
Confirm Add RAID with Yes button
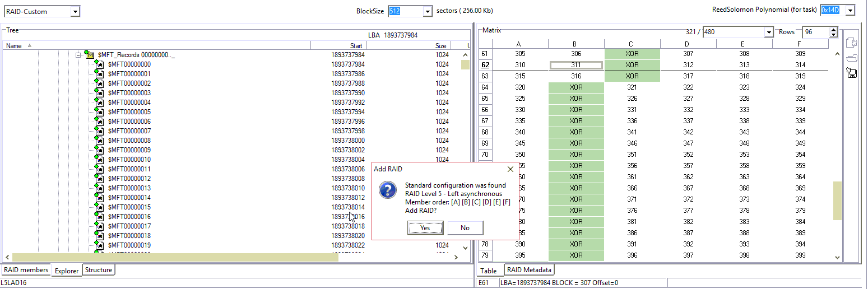(x=425, y=227)
